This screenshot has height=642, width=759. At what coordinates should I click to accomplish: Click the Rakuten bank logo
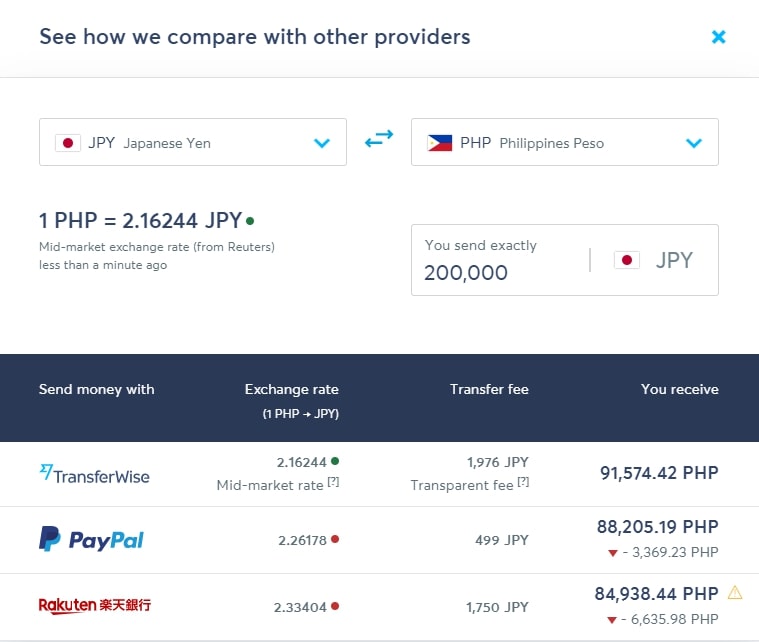click(95, 605)
